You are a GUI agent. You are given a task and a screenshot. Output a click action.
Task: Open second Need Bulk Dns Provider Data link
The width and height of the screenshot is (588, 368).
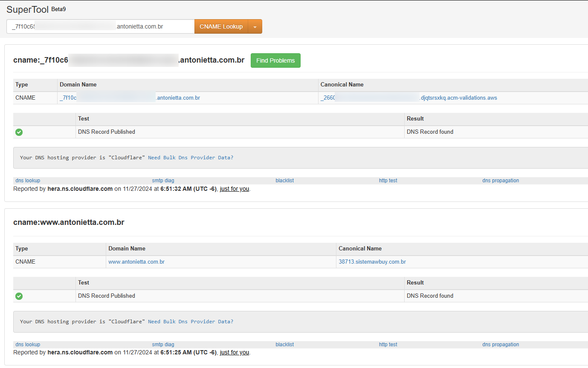pyautogui.click(x=191, y=322)
